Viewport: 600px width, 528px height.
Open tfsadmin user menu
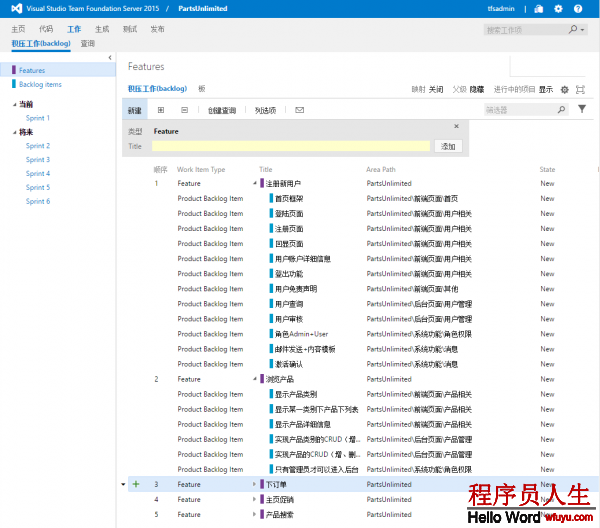(501, 8)
